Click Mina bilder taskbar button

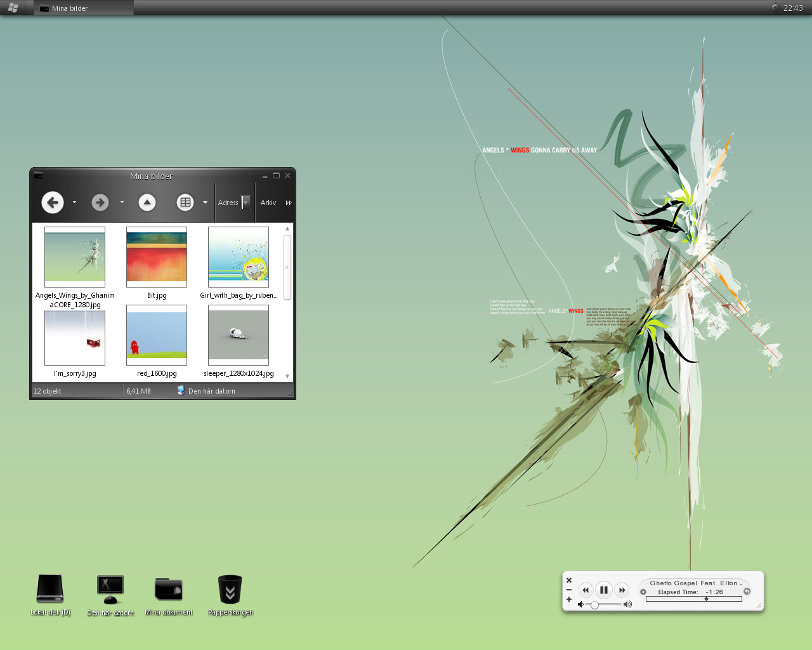[84, 8]
